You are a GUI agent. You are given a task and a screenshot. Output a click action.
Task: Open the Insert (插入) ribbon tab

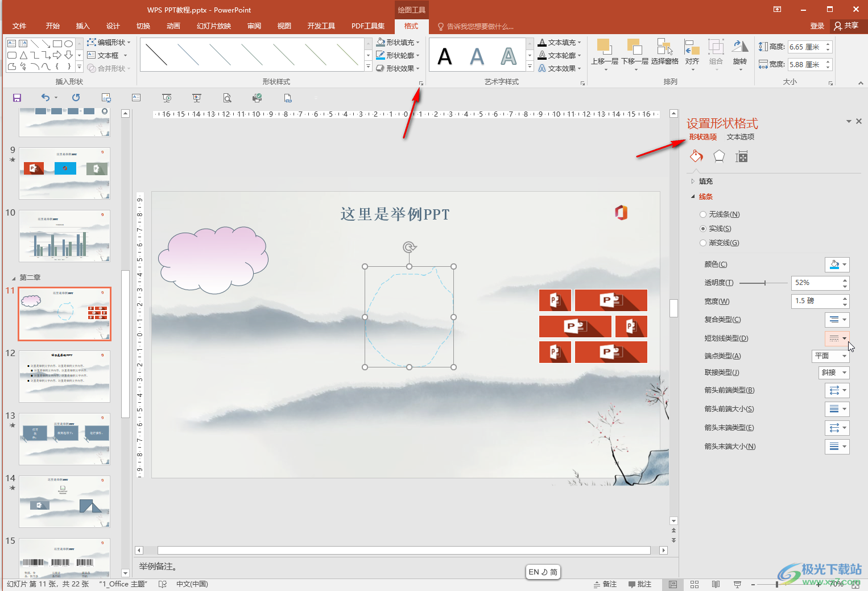coord(83,26)
